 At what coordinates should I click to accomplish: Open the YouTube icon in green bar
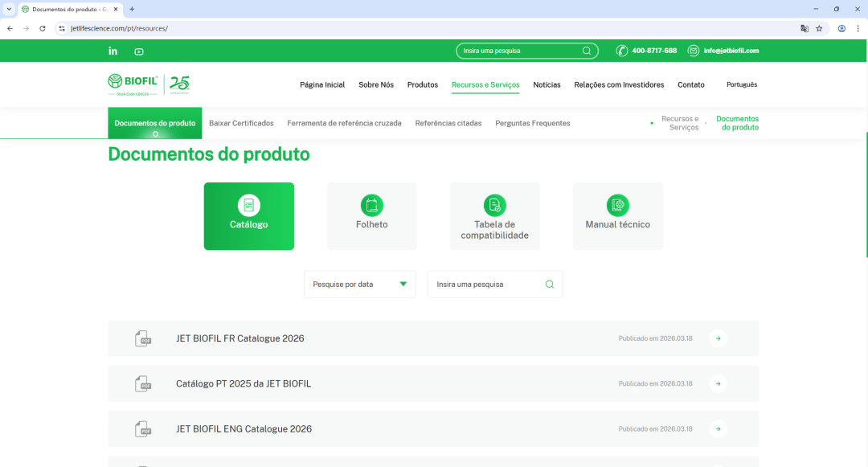[x=139, y=51]
